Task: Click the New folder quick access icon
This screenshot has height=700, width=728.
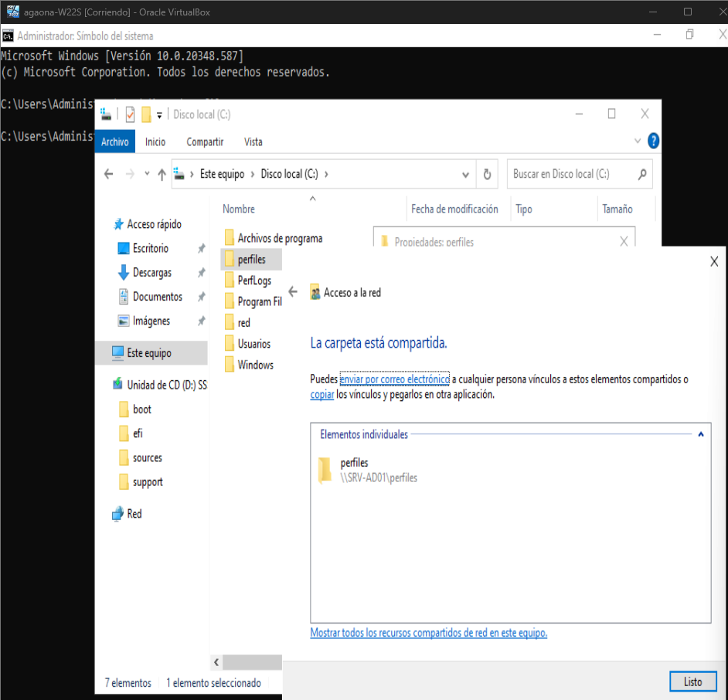Action: pos(146,114)
